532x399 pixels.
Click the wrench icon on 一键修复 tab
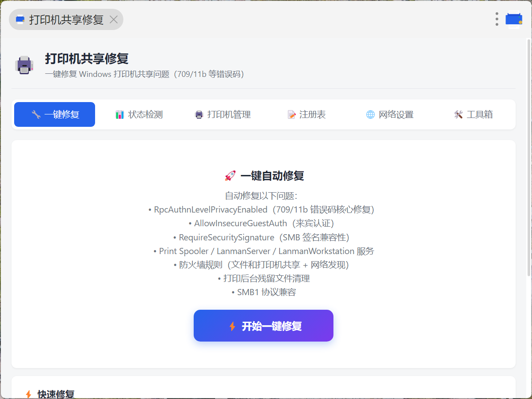click(36, 115)
